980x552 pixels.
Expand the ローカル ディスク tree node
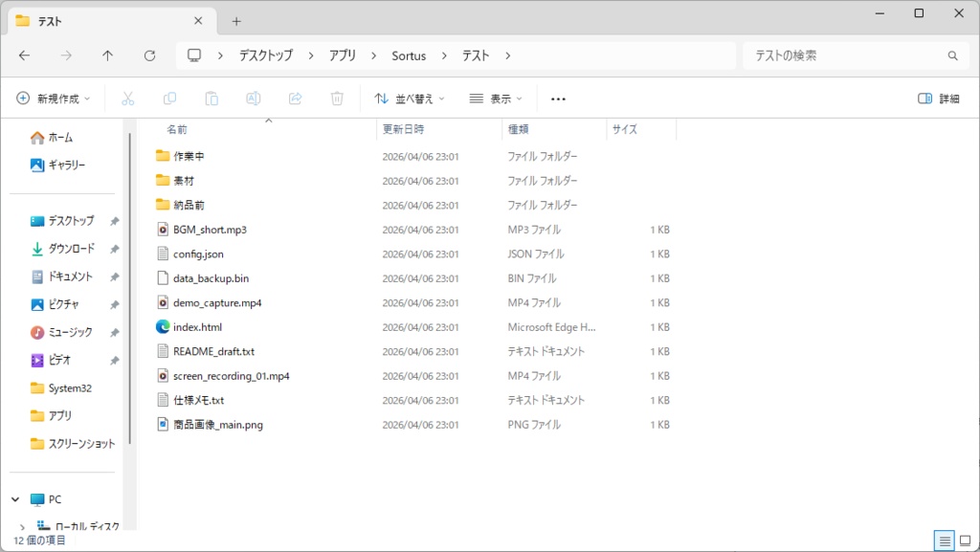coord(23,527)
